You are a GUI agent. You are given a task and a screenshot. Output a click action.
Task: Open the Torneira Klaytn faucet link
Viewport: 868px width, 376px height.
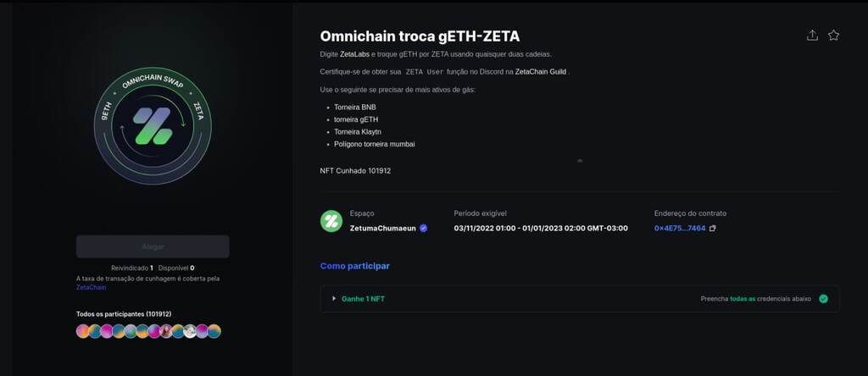(358, 132)
